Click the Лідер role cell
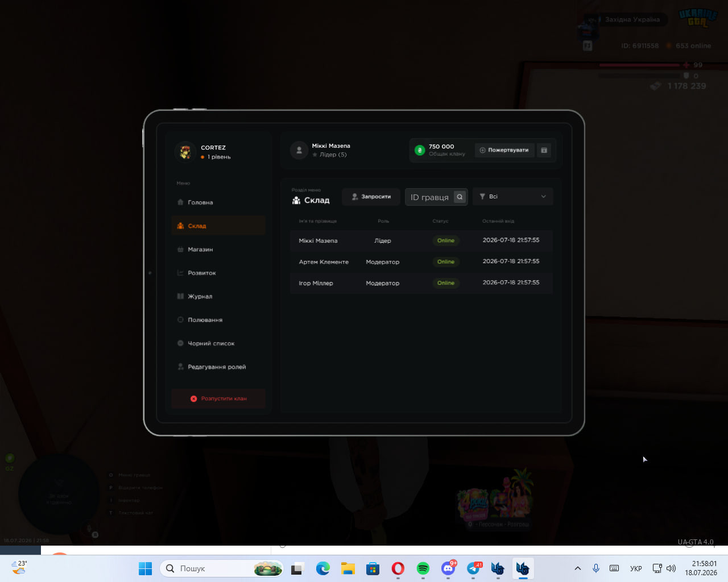Screen dimensions: 728x582 [x=383, y=241]
